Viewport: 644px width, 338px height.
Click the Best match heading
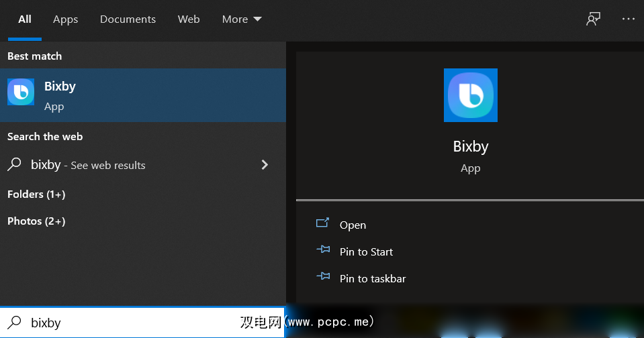(x=34, y=56)
